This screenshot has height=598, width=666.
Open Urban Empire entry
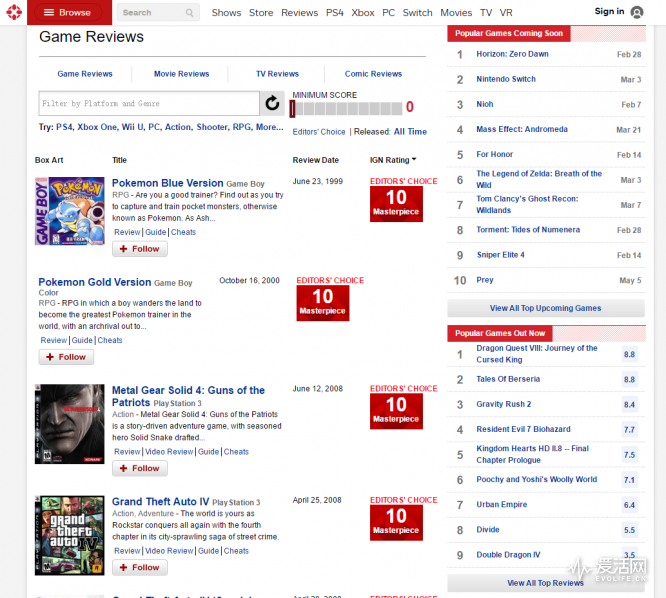point(502,504)
